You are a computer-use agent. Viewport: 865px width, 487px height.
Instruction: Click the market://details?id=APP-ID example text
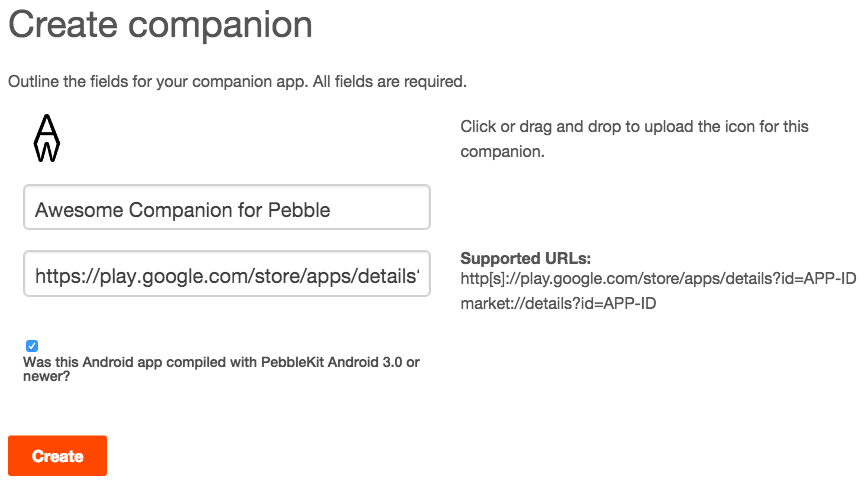(558, 303)
